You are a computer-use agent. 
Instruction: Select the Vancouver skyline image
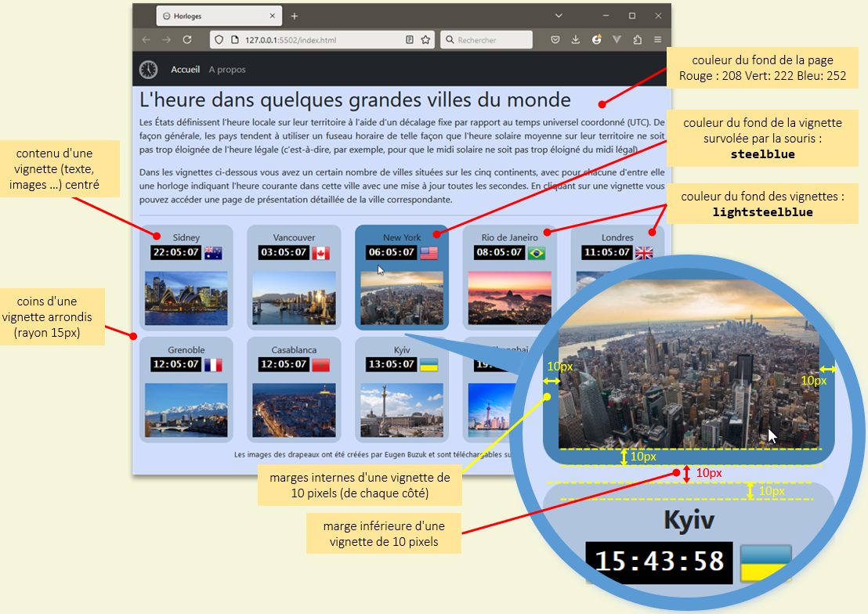294,298
